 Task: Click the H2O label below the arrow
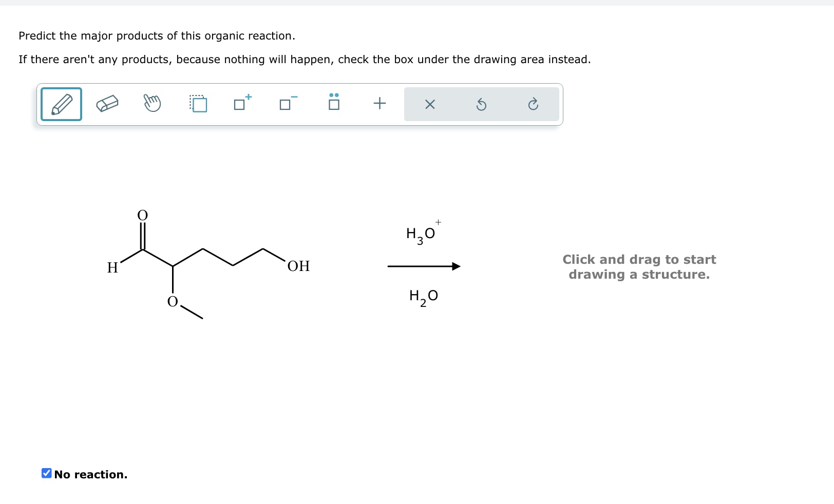click(422, 296)
